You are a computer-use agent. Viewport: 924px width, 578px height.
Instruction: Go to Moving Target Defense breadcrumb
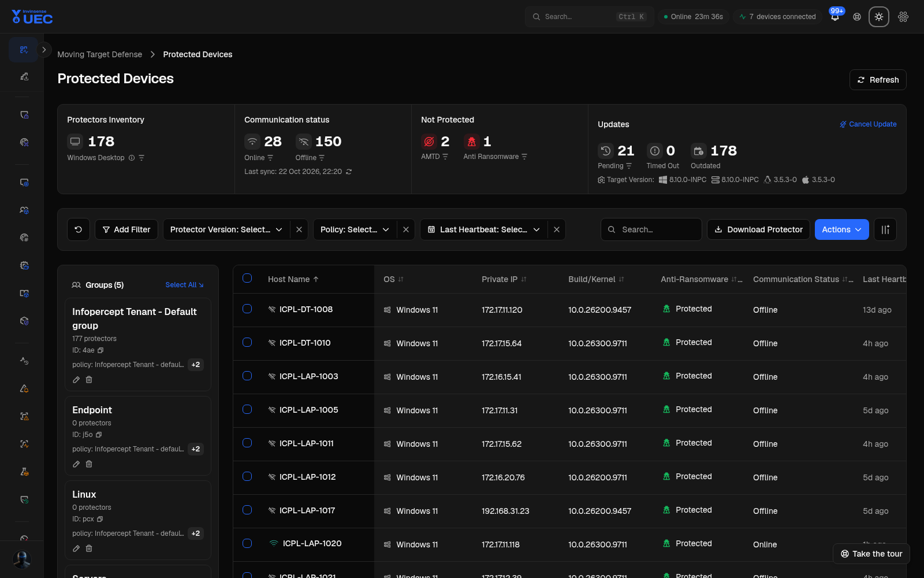click(99, 54)
